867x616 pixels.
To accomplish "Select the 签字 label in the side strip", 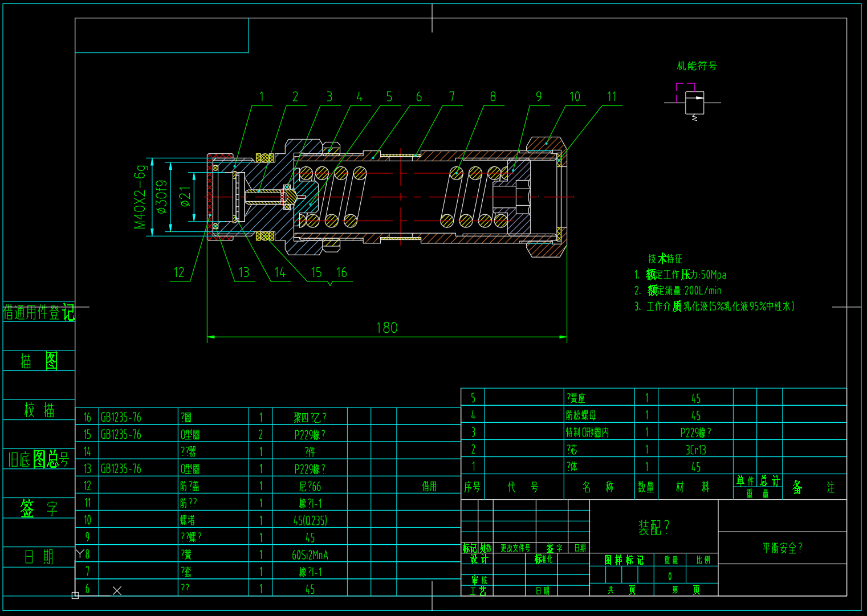I will (39, 508).
